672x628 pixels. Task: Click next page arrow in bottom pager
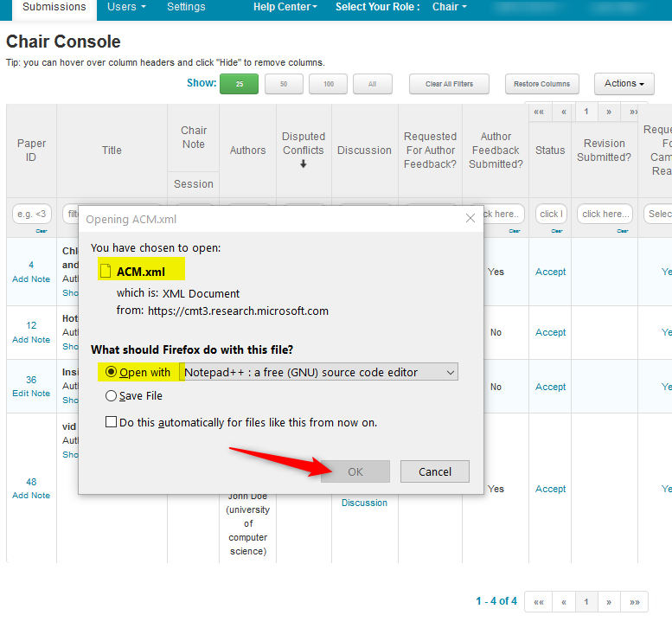coord(609,601)
